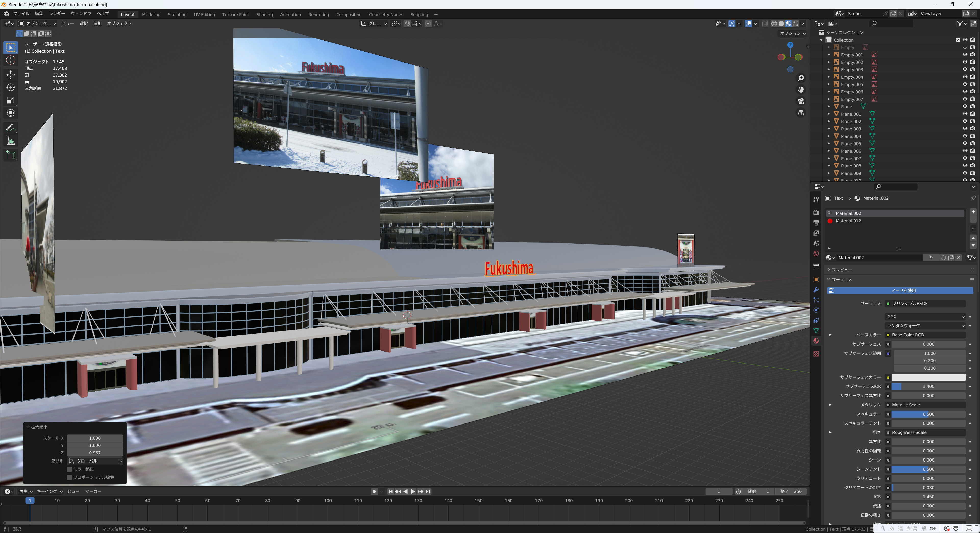Viewport: 980px width, 533px height.
Task: Open the オプション dropdown in viewport
Action: 793,33
